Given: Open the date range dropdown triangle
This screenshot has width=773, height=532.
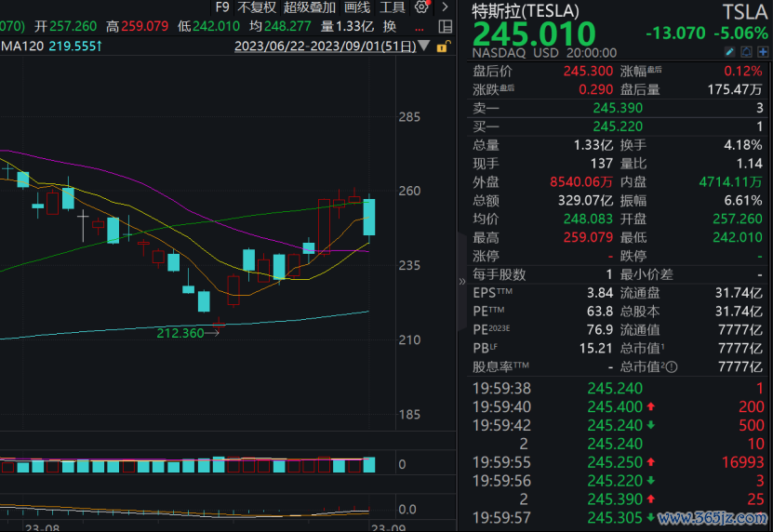Looking at the screenshot, I should click(x=423, y=46).
